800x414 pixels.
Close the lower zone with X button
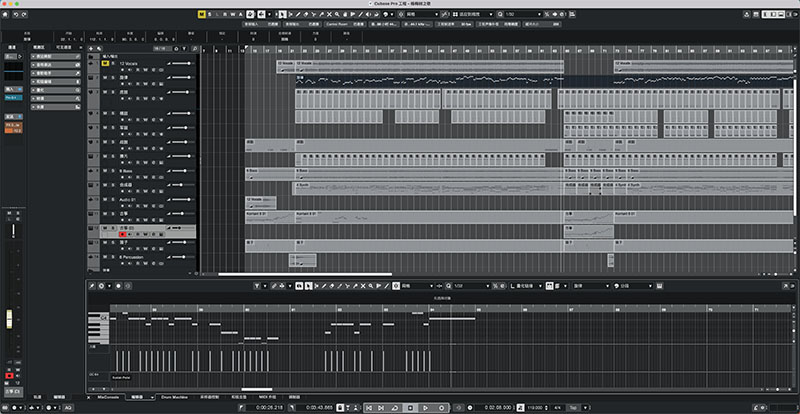pos(88,397)
